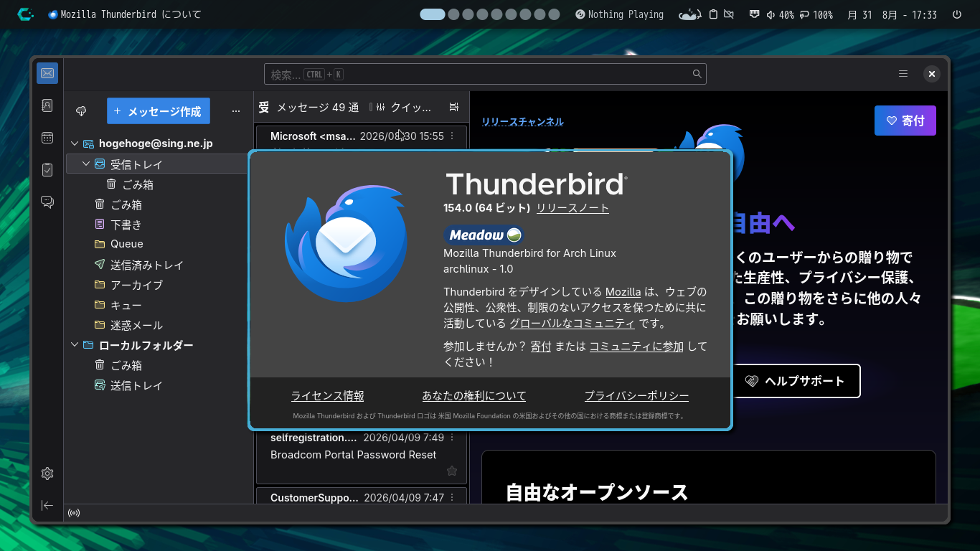Click the envelope icon beside hogehoge@sing.ne.jp
This screenshot has height=551, width=980.
point(89,143)
